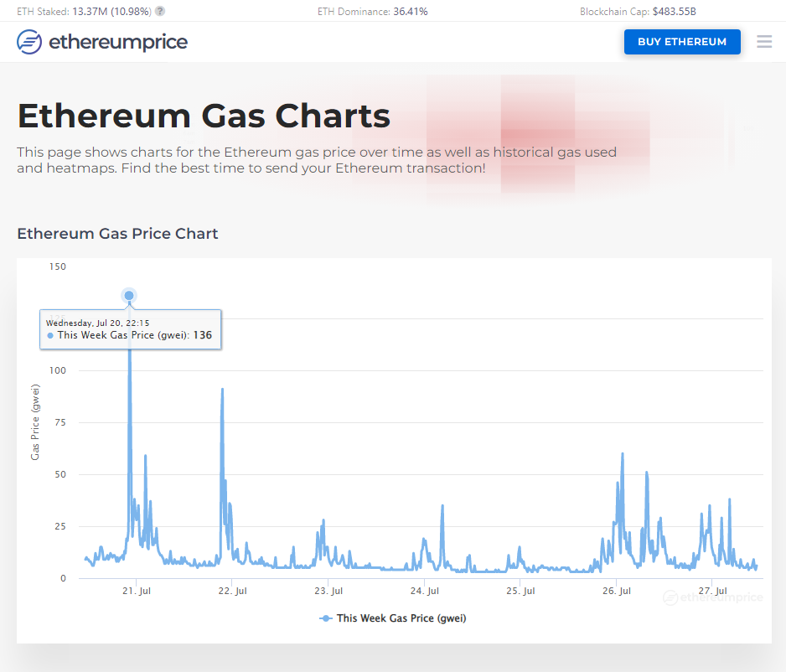The width and height of the screenshot is (786, 672).
Task: Click the tall spike just before 22 Jul
Action: 222,390
